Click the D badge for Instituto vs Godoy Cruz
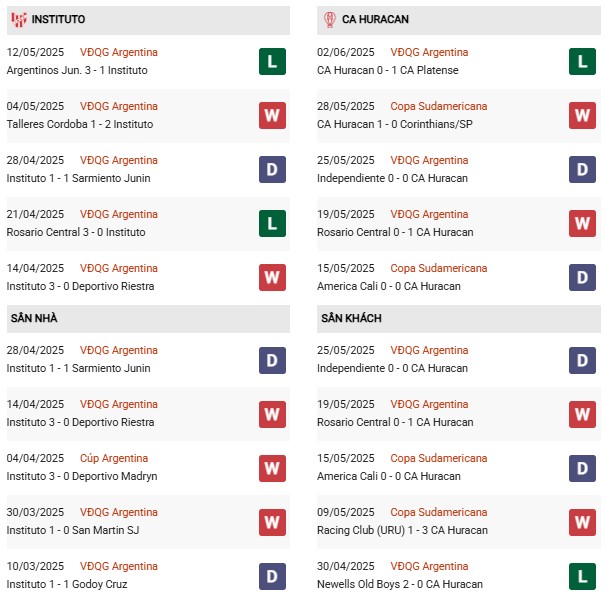606x596 pixels. click(272, 577)
